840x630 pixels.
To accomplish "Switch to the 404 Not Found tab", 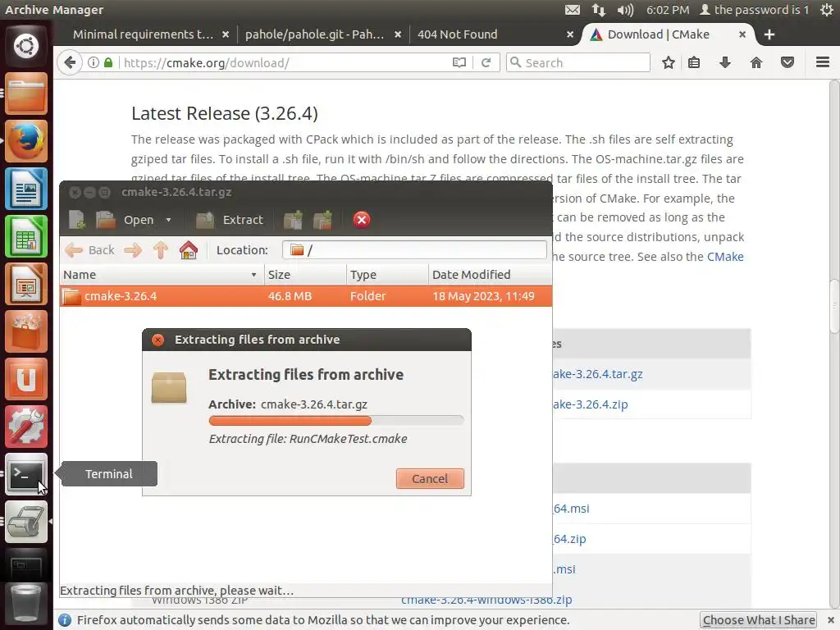I will coord(458,34).
